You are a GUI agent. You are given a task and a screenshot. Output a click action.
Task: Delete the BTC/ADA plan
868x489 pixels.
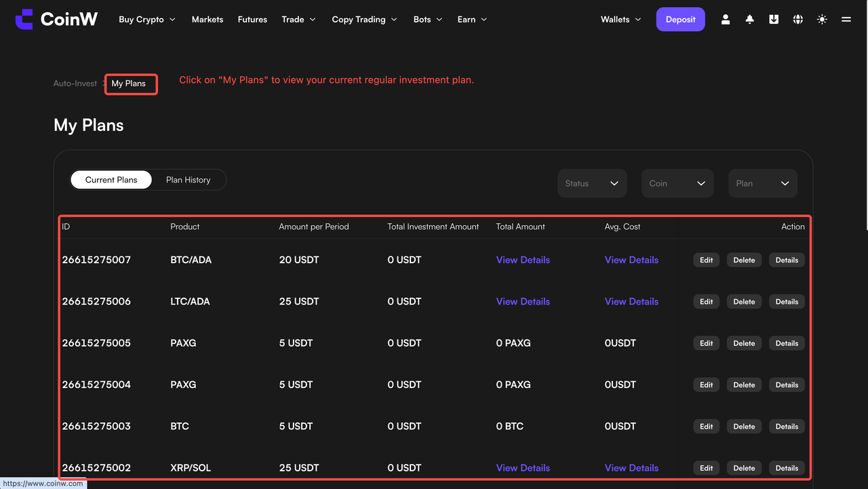click(x=744, y=260)
